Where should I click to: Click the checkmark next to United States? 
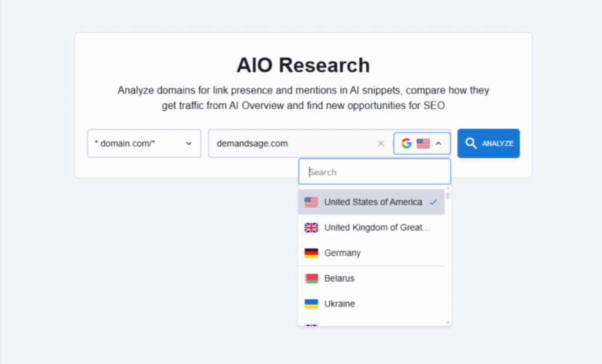pyautogui.click(x=433, y=202)
